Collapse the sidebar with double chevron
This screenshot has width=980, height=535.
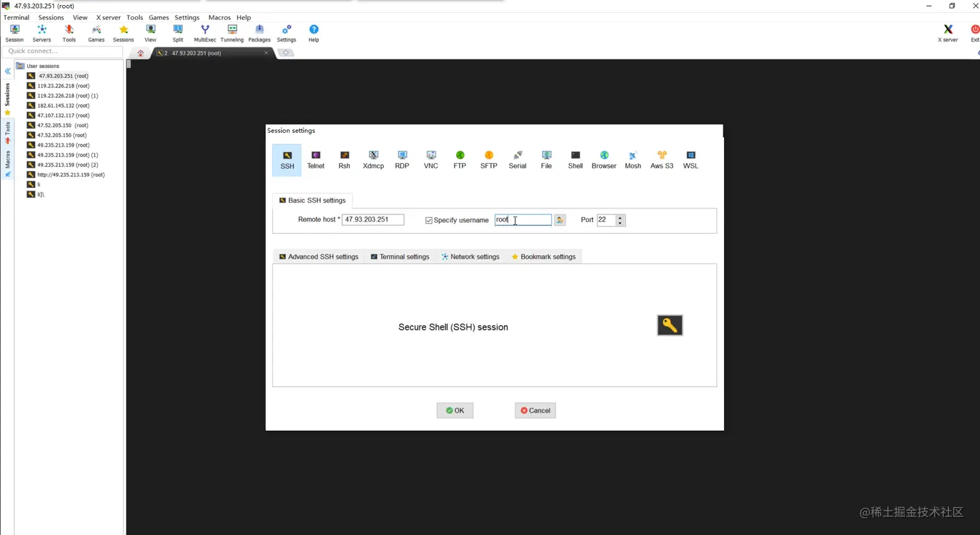[x=8, y=71]
